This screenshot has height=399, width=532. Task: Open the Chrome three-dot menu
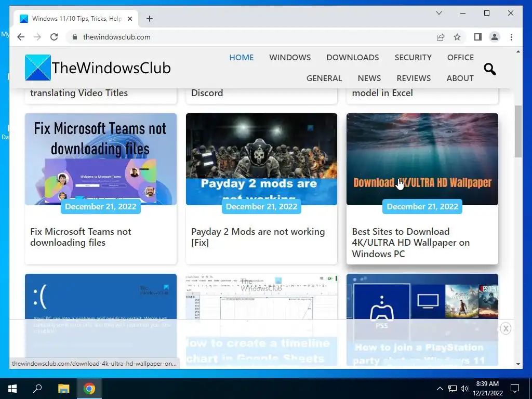[511, 37]
